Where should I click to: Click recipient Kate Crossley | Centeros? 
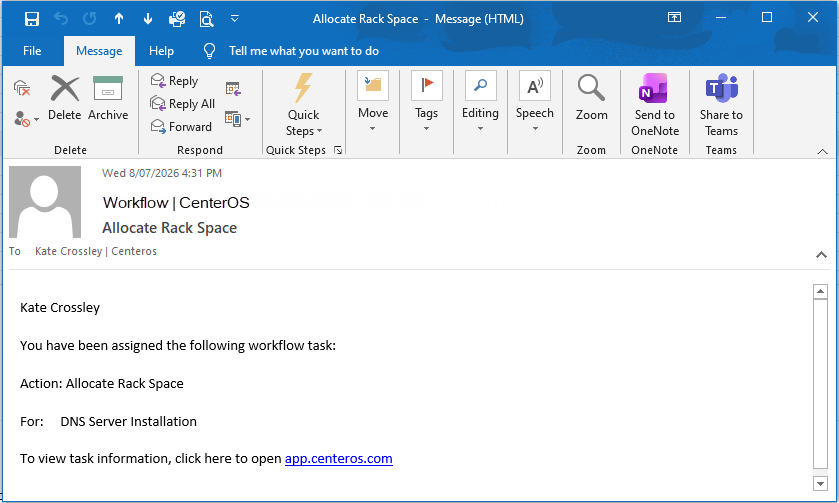click(x=96, y=251)
